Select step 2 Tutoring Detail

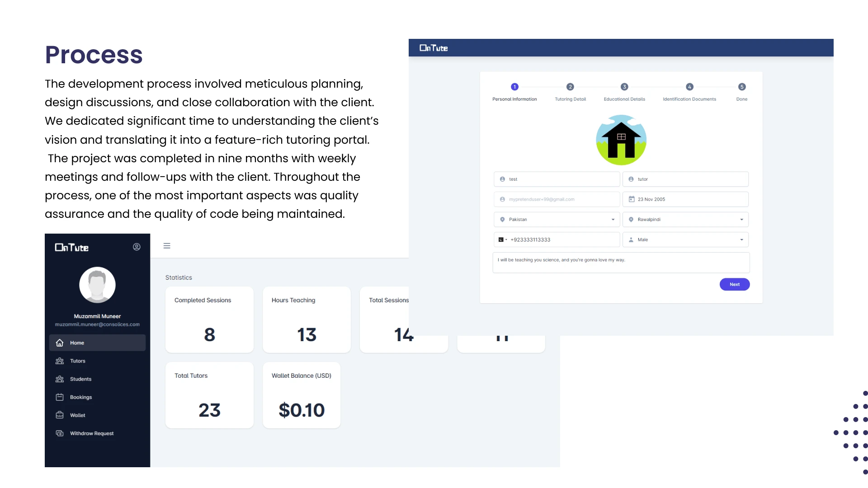click(x=570, y=87)
